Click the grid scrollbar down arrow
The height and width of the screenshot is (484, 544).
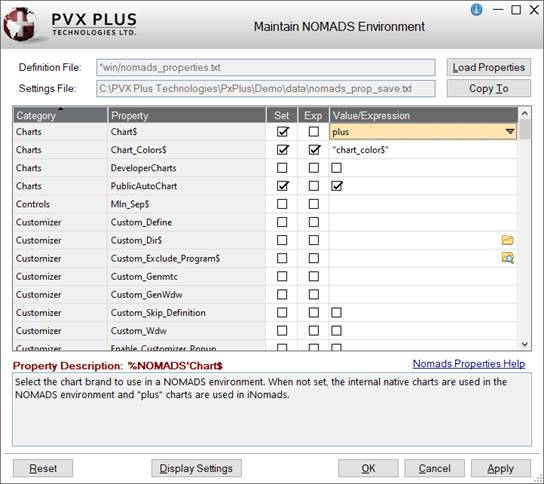click(525, 344)
